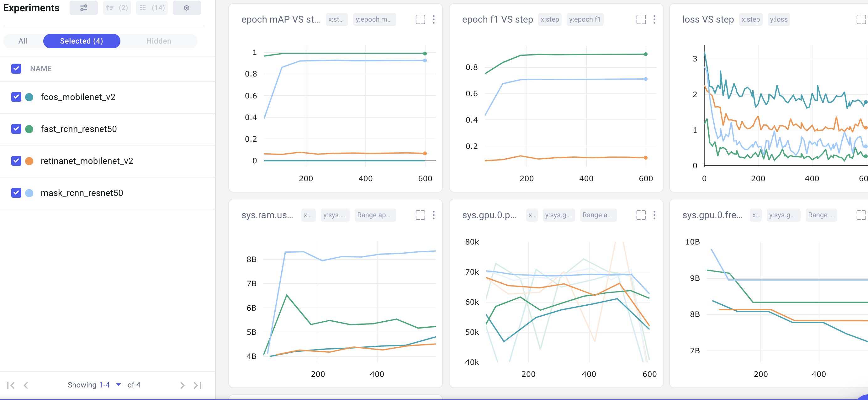Screen dimensions: 868x400
Task: Click the x:step tag on loss VS step chart
Action: 751,19
